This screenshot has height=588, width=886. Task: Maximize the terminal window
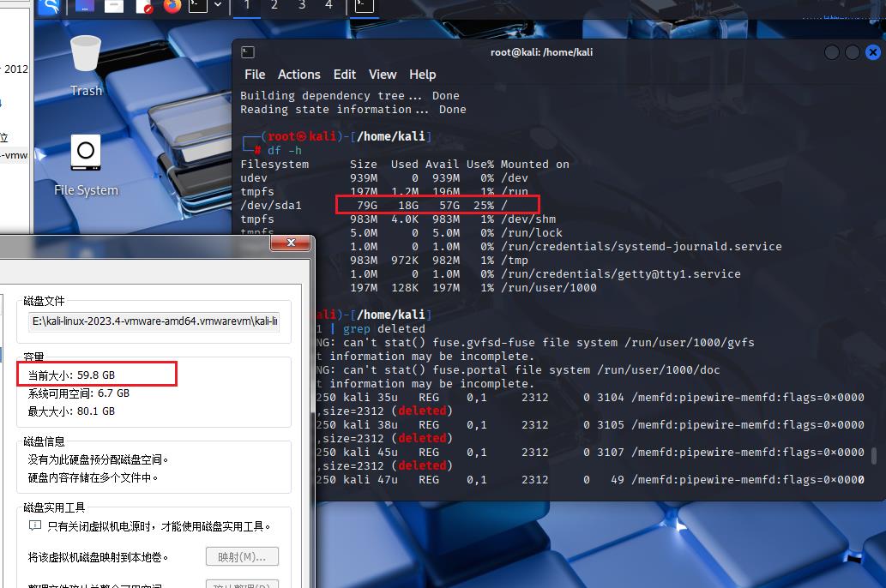pos(852,52)
